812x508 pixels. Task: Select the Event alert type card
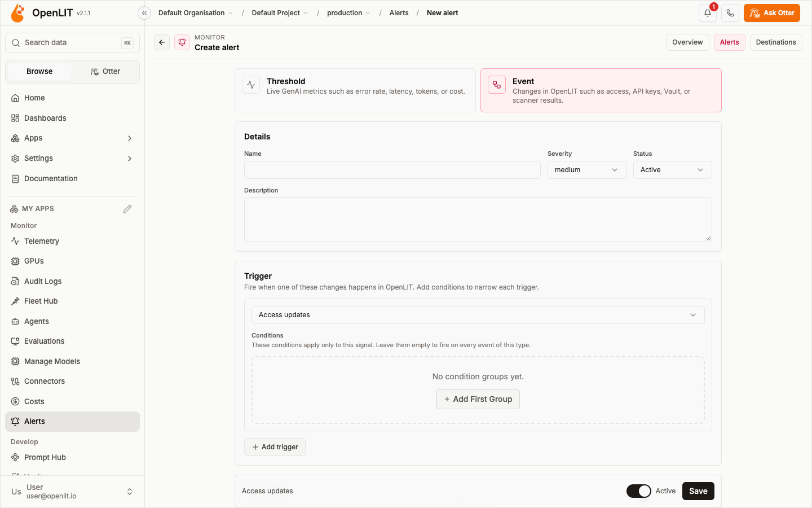coord(601,90)
